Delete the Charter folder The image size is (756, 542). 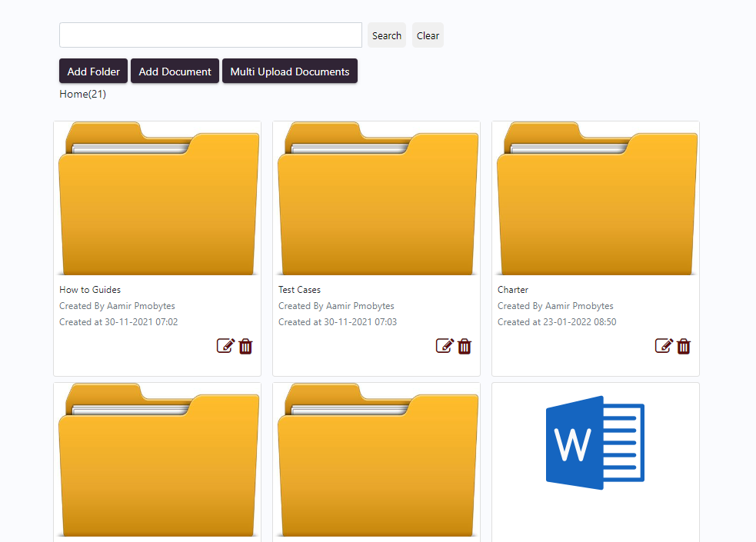click(x=684, y=347)
